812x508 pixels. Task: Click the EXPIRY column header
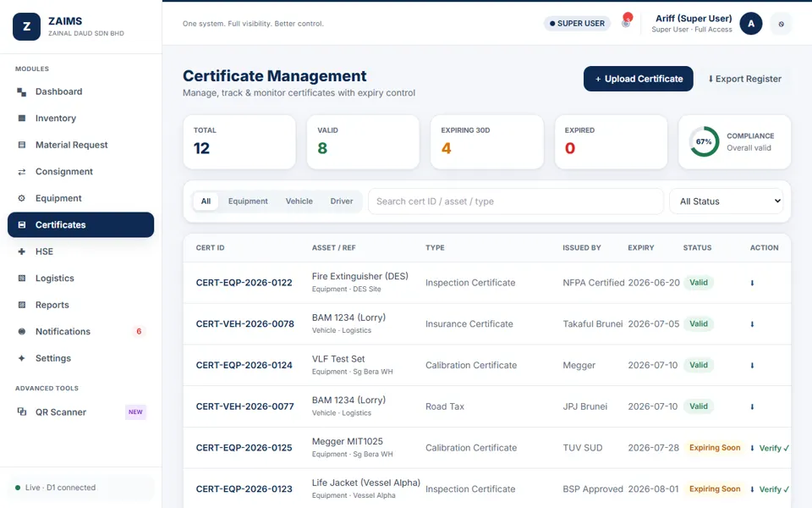click(641, 248)
